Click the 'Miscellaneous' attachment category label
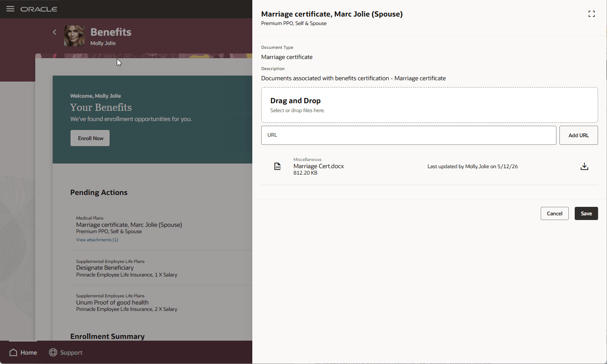The image size is (607, 364). (x=308, y=160)
